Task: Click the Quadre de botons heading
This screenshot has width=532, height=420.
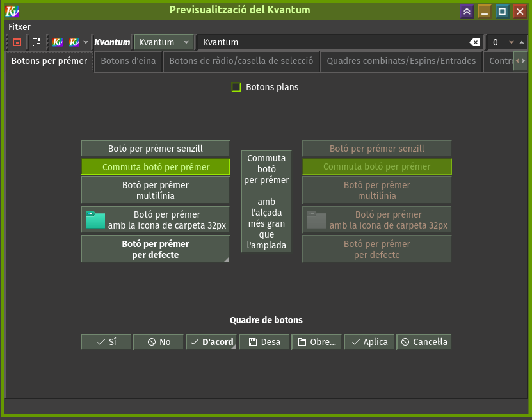Action: click(x=266, y=320)
